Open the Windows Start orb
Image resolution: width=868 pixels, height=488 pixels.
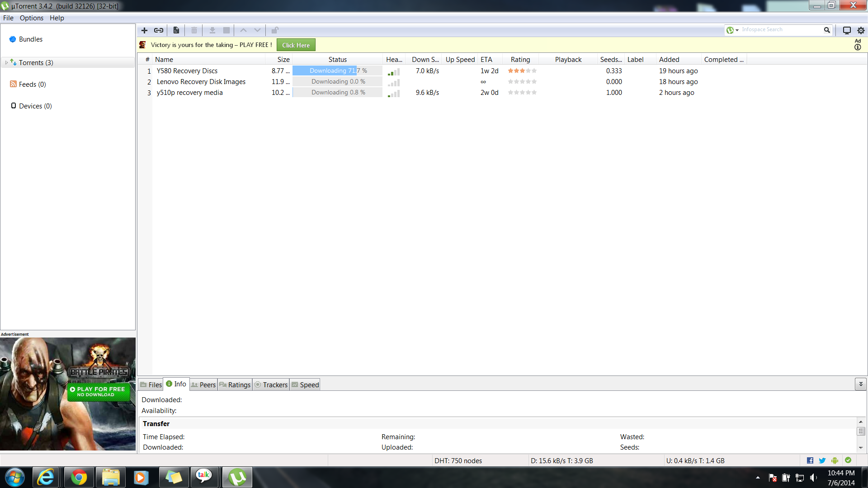tap(15, 477)
